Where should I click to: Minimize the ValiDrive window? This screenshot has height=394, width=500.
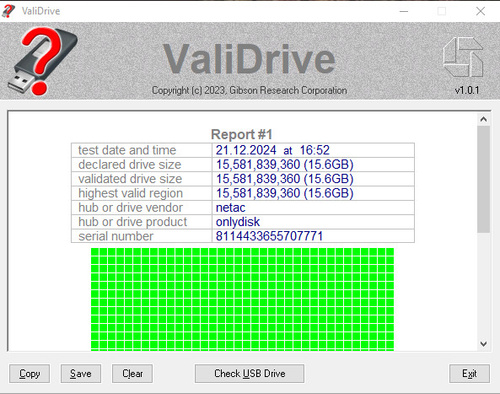click(x=404, y=11)
